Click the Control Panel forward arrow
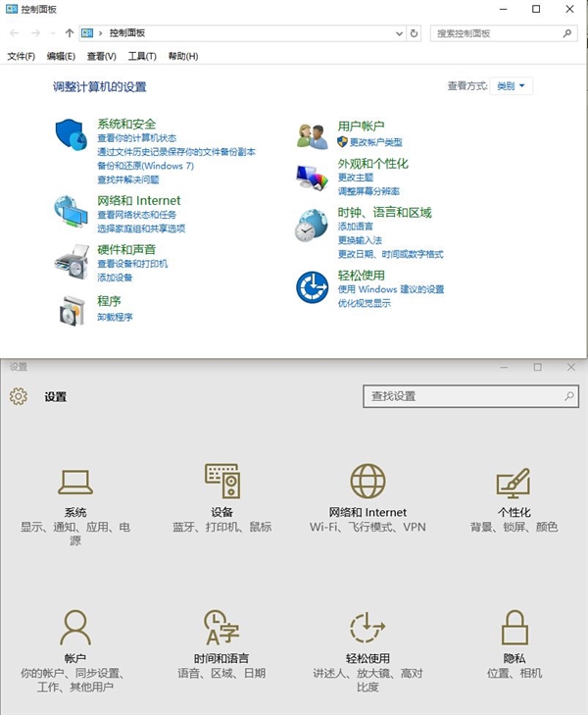This screenshot has width=588, height=715. point(35,32)
